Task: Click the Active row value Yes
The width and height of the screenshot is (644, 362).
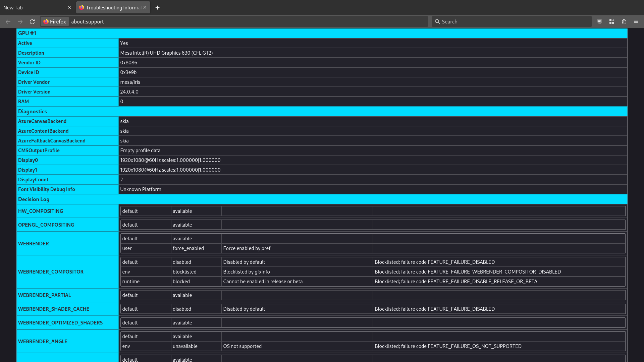Action: point(124,43)
